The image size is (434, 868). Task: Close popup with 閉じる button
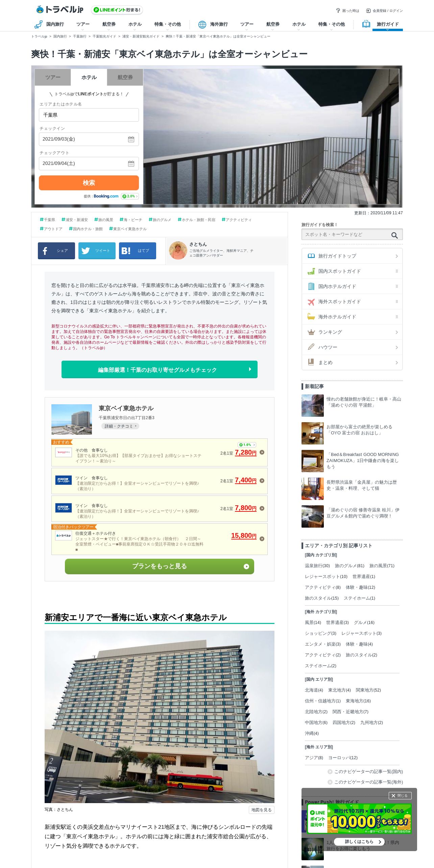click(x=400, y=796)
